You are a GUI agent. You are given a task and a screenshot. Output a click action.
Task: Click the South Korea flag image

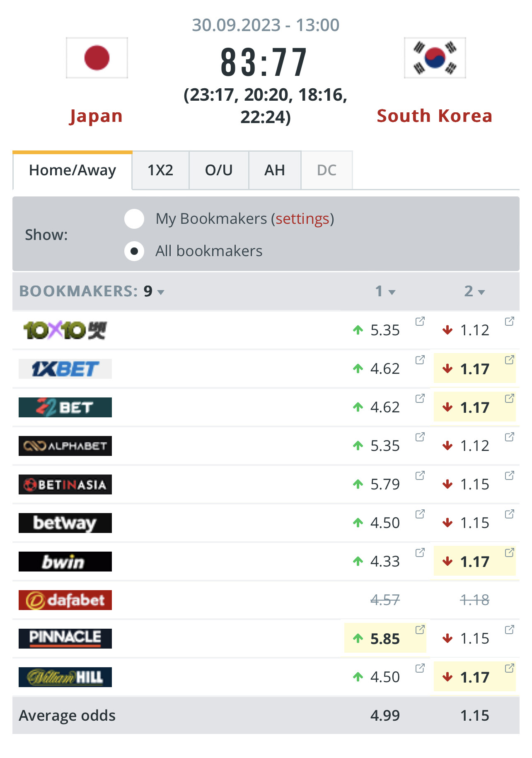[x=435, y=58]
